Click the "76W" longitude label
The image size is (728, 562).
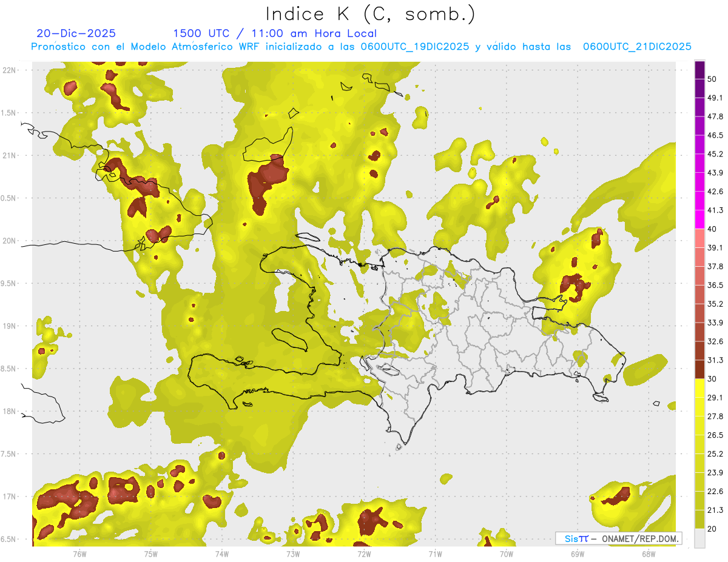click(79, 554)
